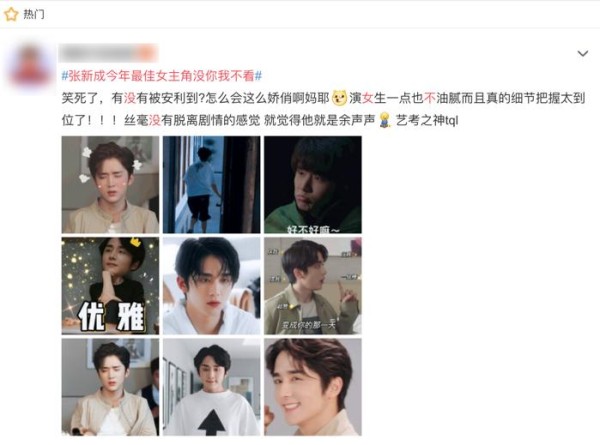This screenshot has height=445, width=600.
Task: Click the black arrow graphic on white shirt
Action: (212, 422)
